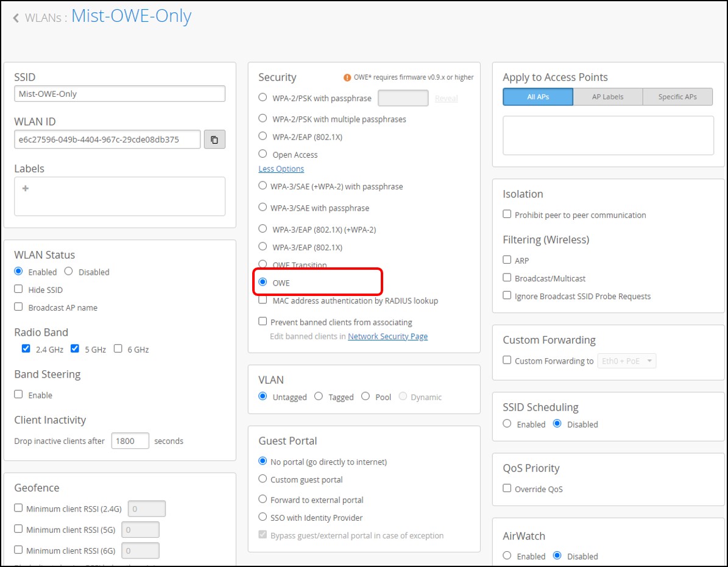
Task: Click the access points selection box
Action: point(608,135)
